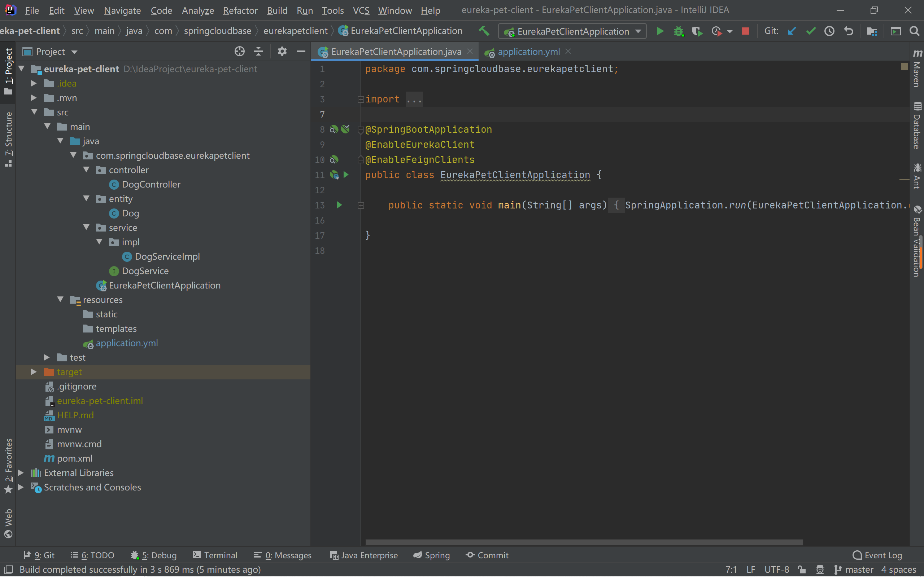Run with Coverage using the shield icon

(697, 31)
